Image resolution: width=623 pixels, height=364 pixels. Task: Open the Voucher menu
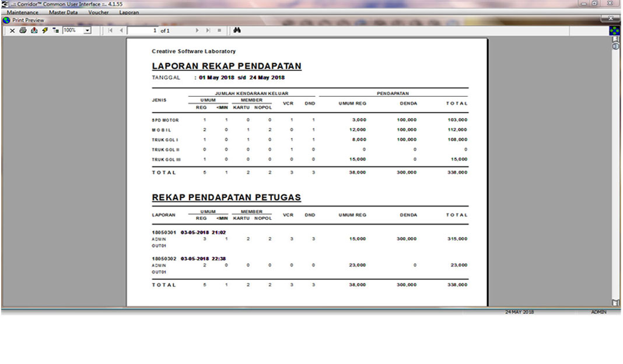99,12
